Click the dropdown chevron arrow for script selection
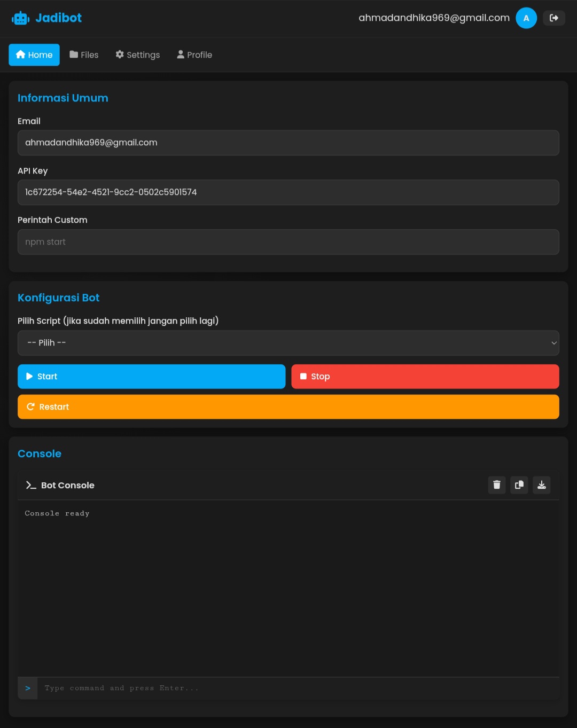Viewport: 577px width, 728px height. [x=553, y=343]
